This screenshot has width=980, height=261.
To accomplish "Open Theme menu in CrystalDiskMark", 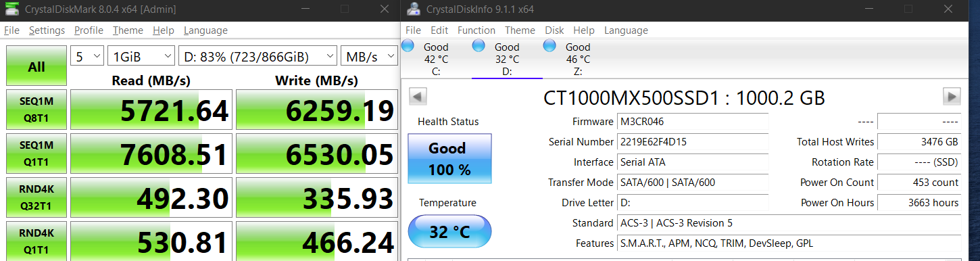I will point(128,30).
